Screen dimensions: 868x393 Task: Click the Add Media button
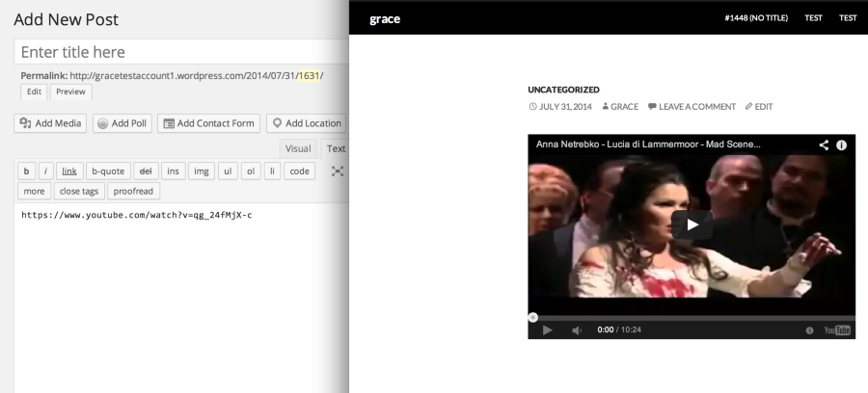coord(50,123)
